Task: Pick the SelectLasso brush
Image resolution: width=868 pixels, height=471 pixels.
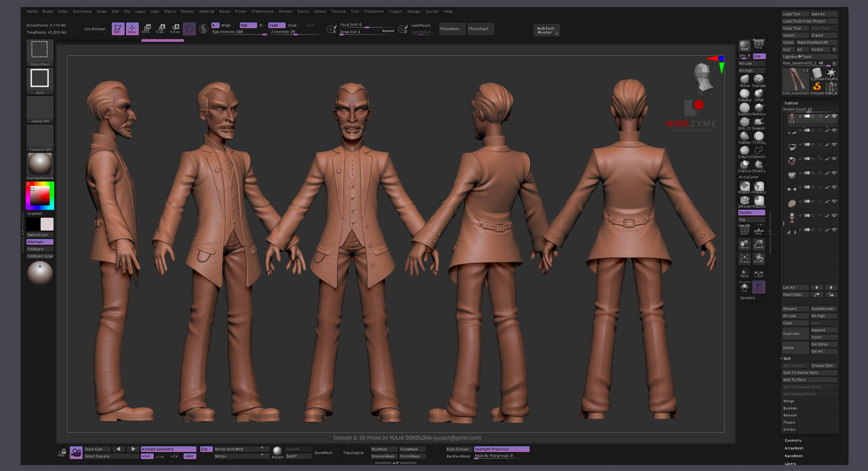Action: (x=759, y=152)
